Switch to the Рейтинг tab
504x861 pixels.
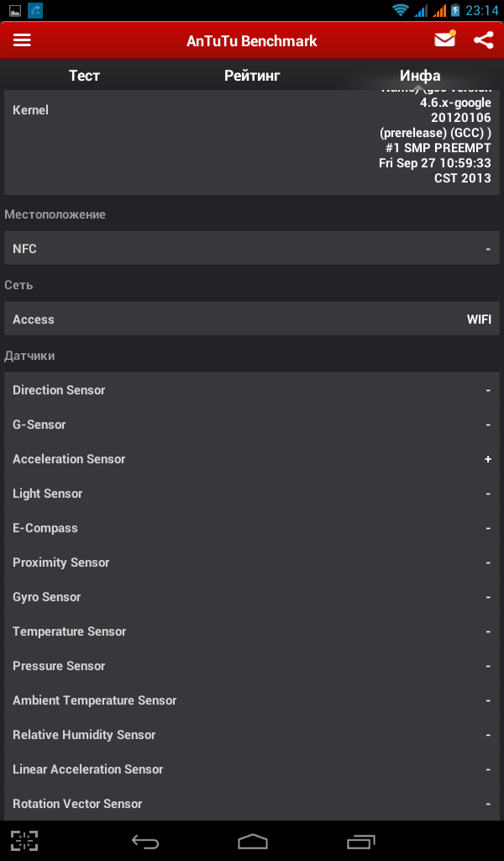(x=252, y=76)
